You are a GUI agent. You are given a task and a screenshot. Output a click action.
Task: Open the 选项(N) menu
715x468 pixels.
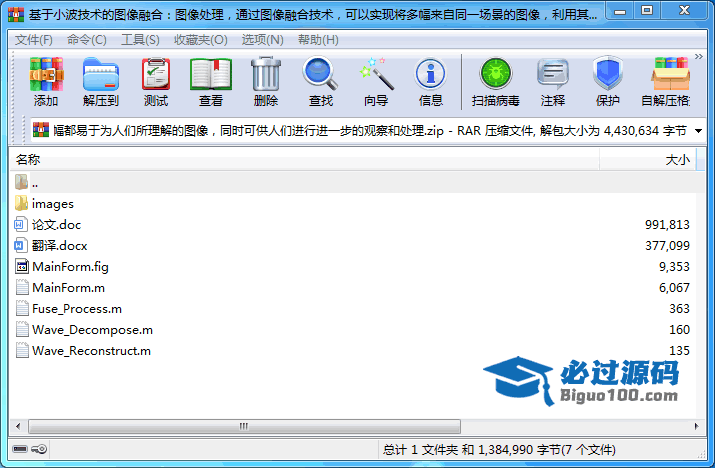(x=263, y=40)
